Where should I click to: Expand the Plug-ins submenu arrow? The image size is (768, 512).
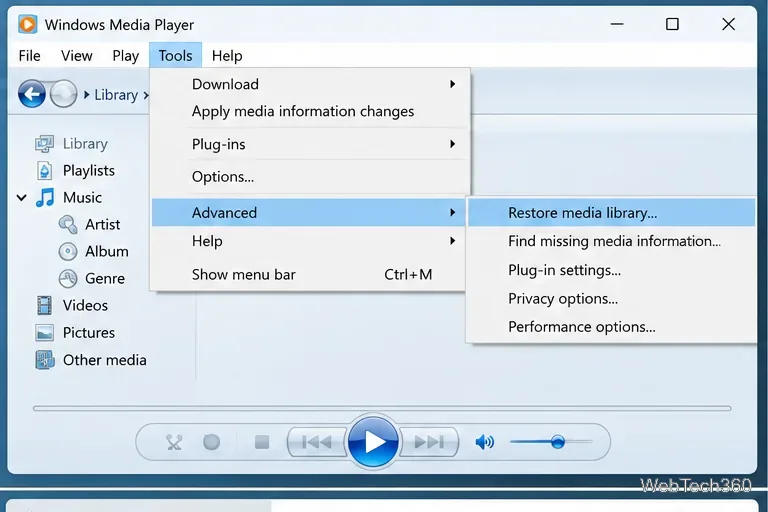(x=453, y=144)
